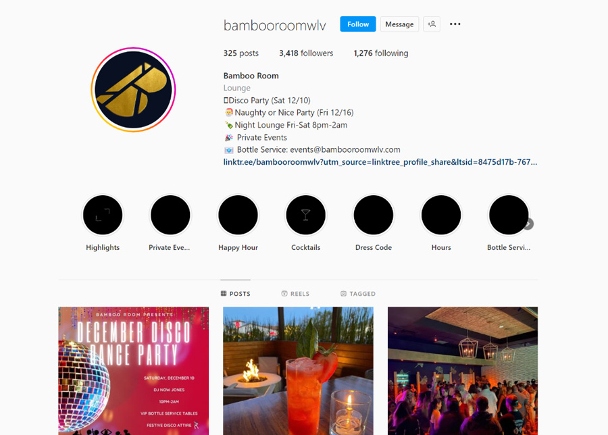Open the December Disco Dance Party post
This screenshot has height=435, width=608.
133,371
